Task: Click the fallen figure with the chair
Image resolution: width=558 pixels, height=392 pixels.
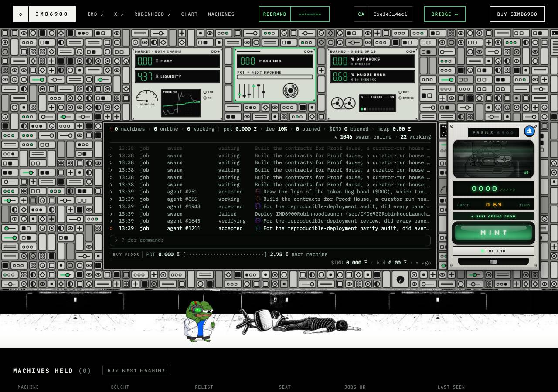Action: click(298, 321)
